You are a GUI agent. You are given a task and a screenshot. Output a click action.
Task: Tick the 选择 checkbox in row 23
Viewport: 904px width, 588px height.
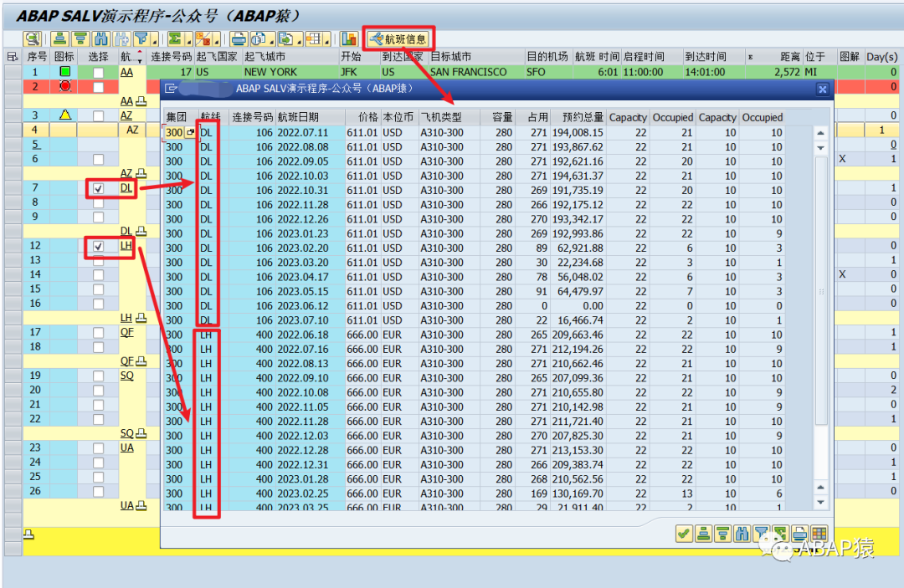pyautogui.click(x=99, y=448)
